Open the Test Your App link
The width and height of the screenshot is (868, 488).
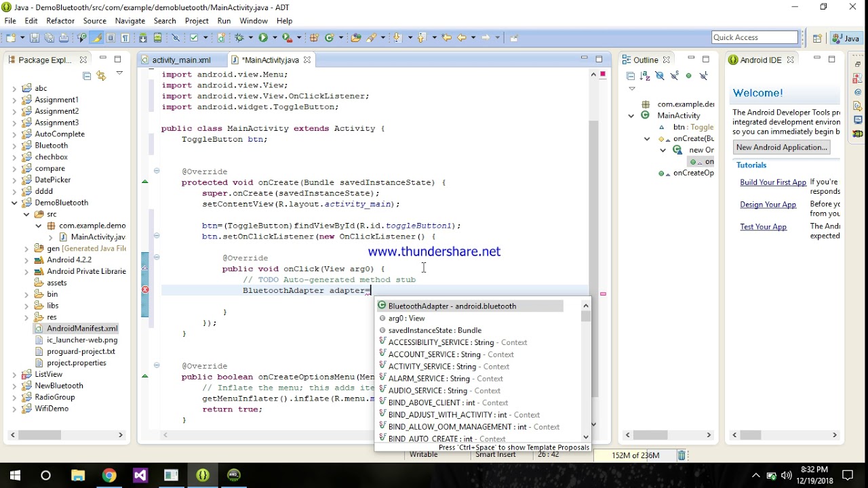764,227
